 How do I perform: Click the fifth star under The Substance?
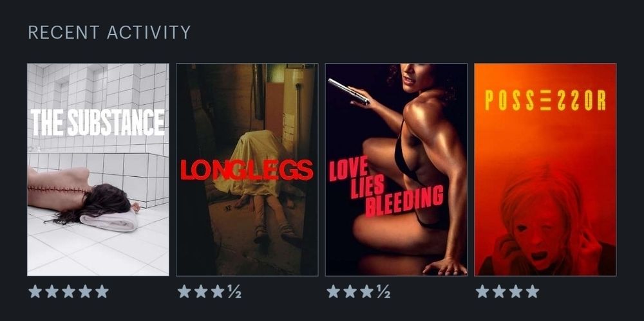(102, 291)
